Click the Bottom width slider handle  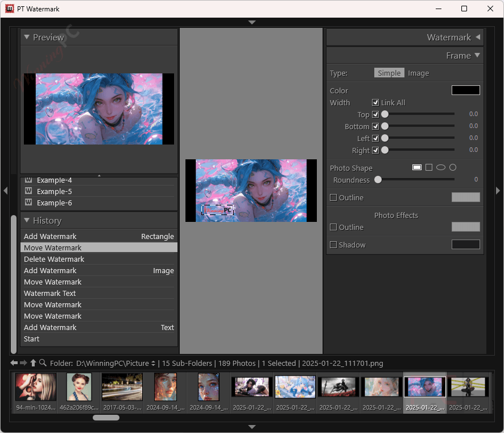coord(385,126)
